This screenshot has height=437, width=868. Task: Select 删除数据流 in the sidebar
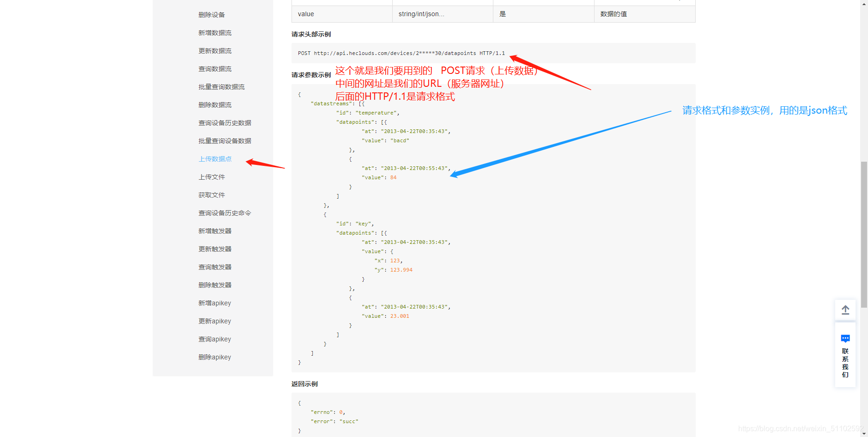coord(215,105)
